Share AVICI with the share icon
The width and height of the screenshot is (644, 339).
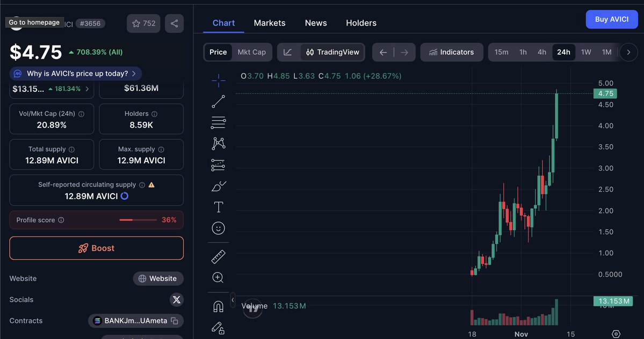click(174, 24)
